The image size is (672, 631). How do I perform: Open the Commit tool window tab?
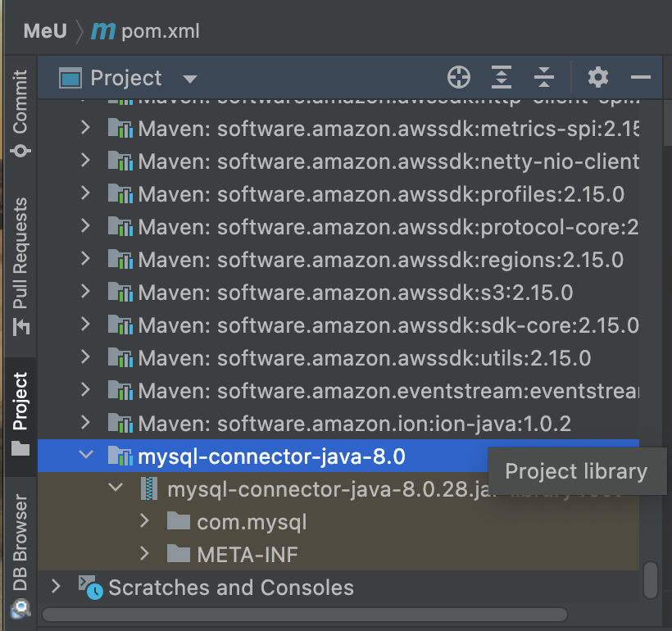(x=20, y=114)
